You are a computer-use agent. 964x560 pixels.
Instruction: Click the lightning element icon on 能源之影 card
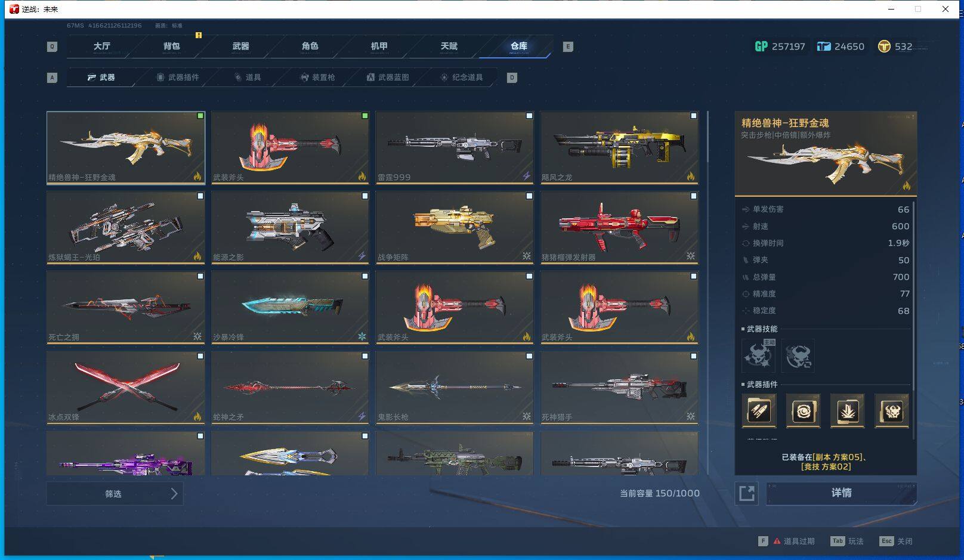[x=361, y=256]
